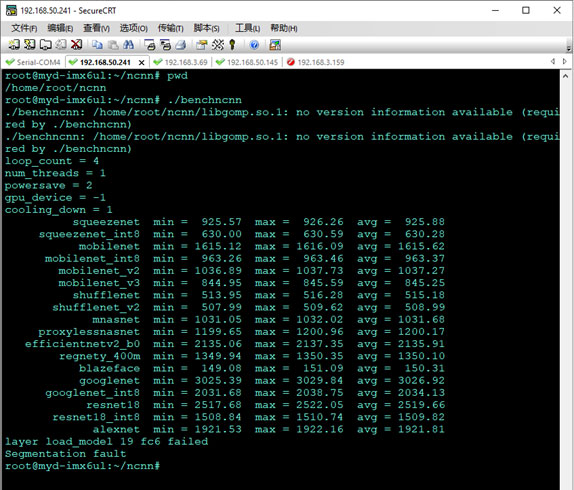Click the Find binoculars icon
This screenshot has height=490, width=574.
128,45
